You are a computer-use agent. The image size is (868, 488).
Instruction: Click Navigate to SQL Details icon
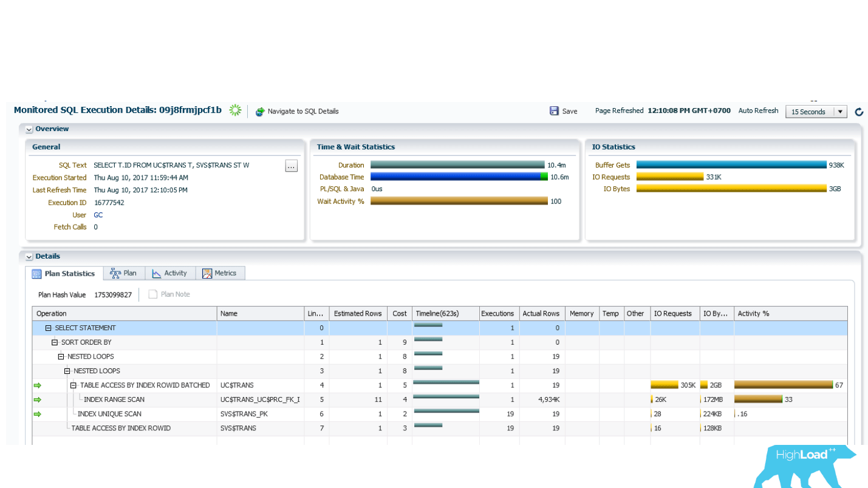(x=260, y=112)
